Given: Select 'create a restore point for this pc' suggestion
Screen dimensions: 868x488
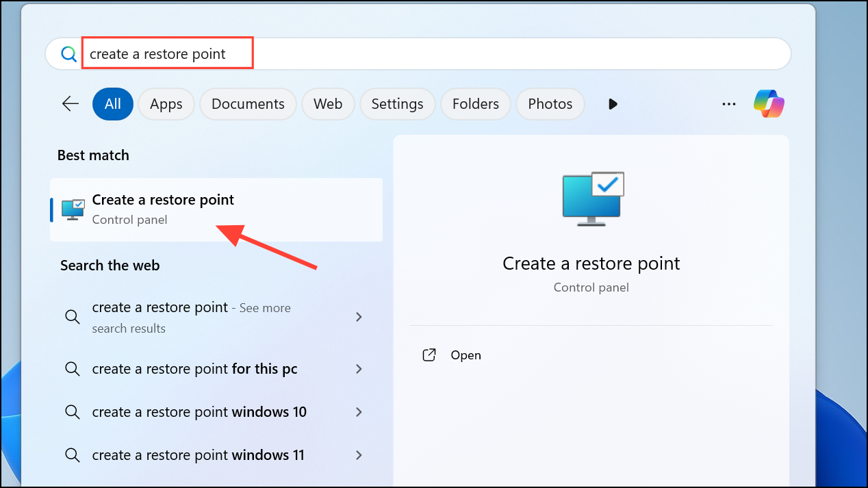Looking at the screenshot, I should click(x=216, y=369).
